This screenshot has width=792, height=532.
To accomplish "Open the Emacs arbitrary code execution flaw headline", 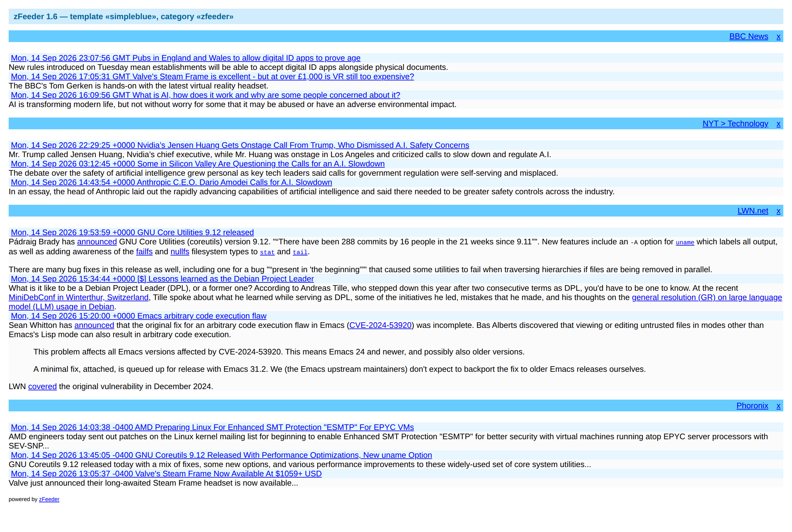I will point(139,316).
